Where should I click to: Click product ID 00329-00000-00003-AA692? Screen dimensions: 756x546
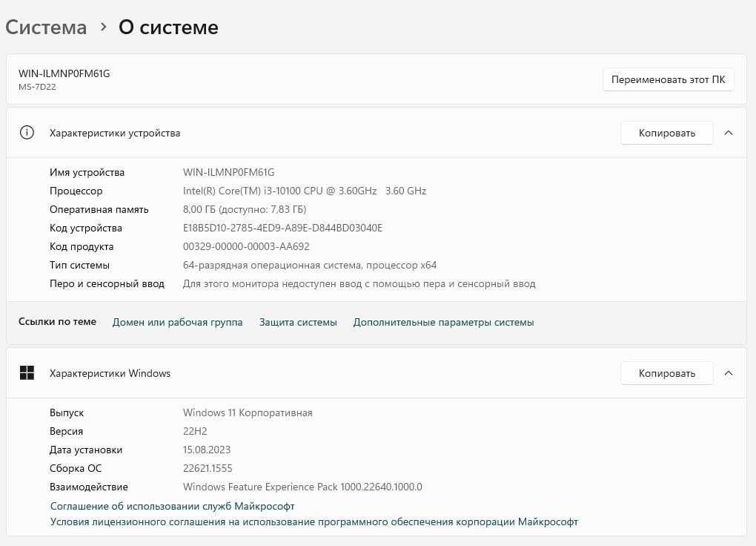(246, 247)
